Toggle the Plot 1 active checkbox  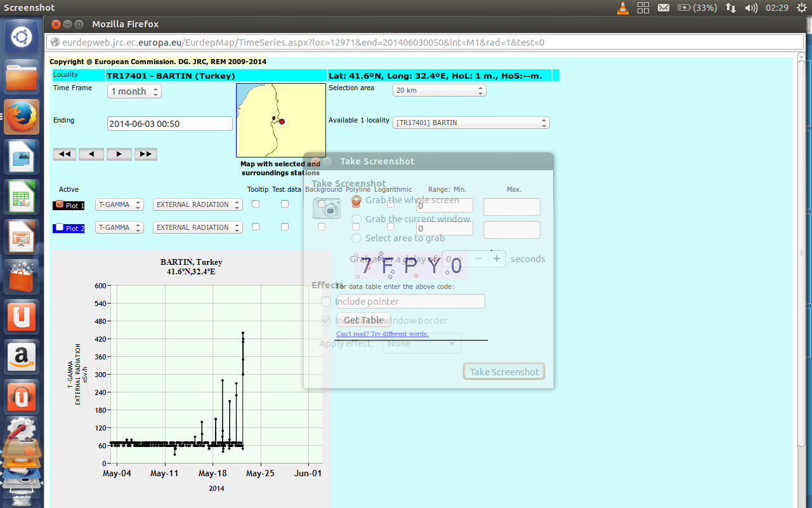point(60,204)
